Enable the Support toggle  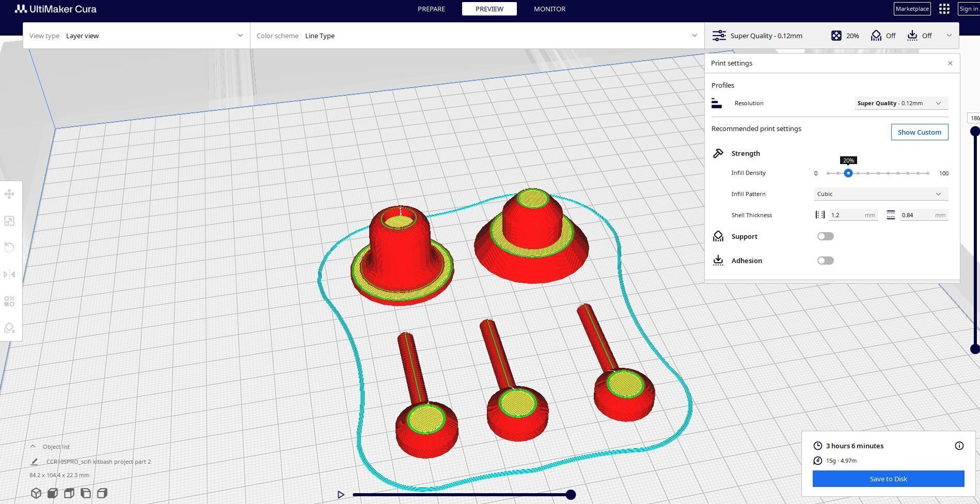[x=826, y=236]
